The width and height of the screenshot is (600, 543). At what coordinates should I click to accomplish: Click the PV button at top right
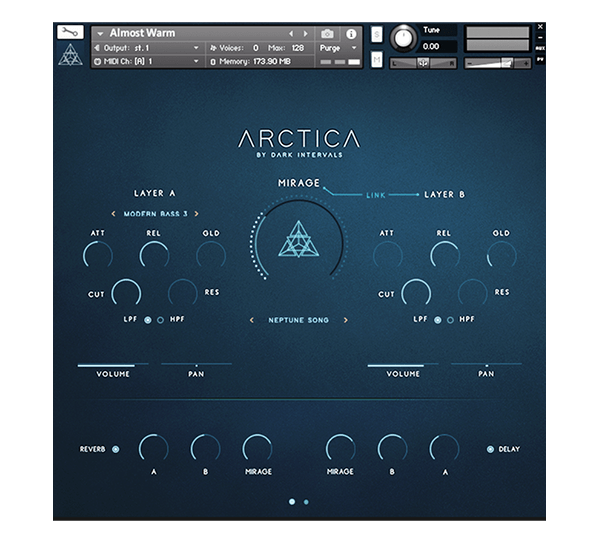click(540, 59)
